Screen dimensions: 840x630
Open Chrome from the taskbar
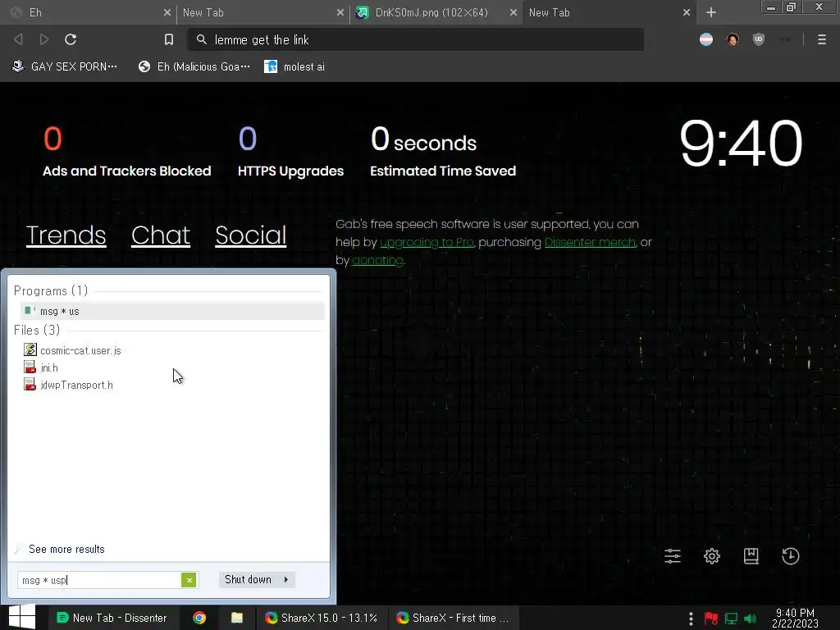(x=199, y=618)
